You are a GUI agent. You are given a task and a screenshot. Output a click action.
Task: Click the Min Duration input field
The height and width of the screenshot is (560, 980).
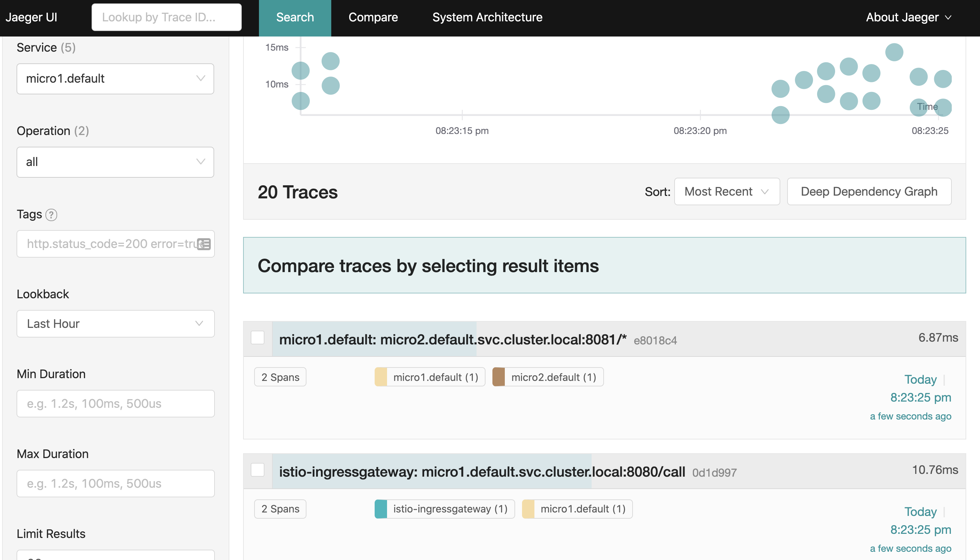(x=115, y=403)
